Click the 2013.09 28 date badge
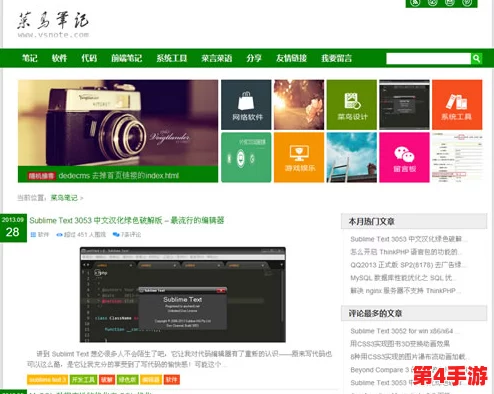The height and width of the screenshot is (394, 494). coord(13,228)
